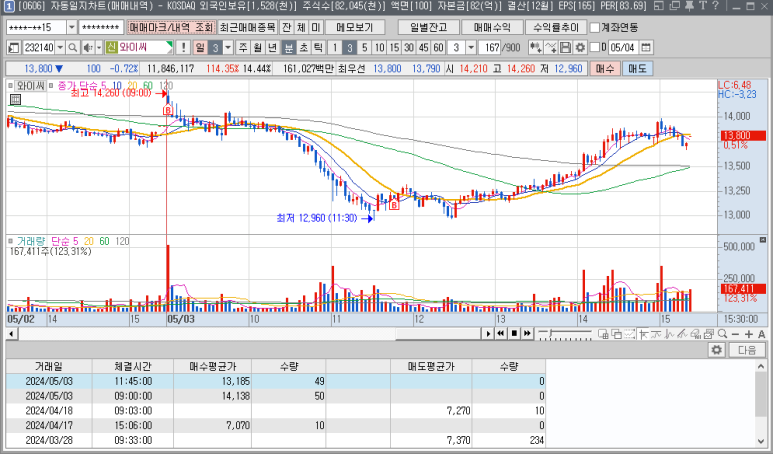Open the account number dropdown
This screenshot has width=773, height=454.
[71, 27]
